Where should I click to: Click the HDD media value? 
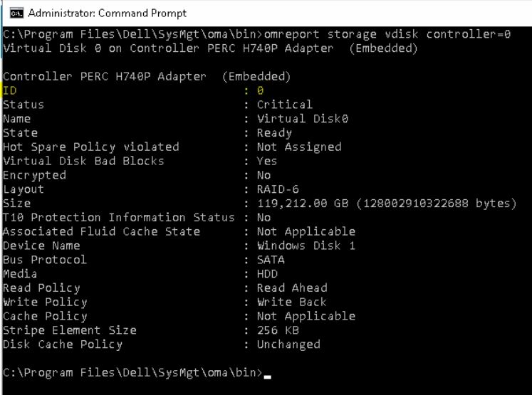[x=267, y=274]
